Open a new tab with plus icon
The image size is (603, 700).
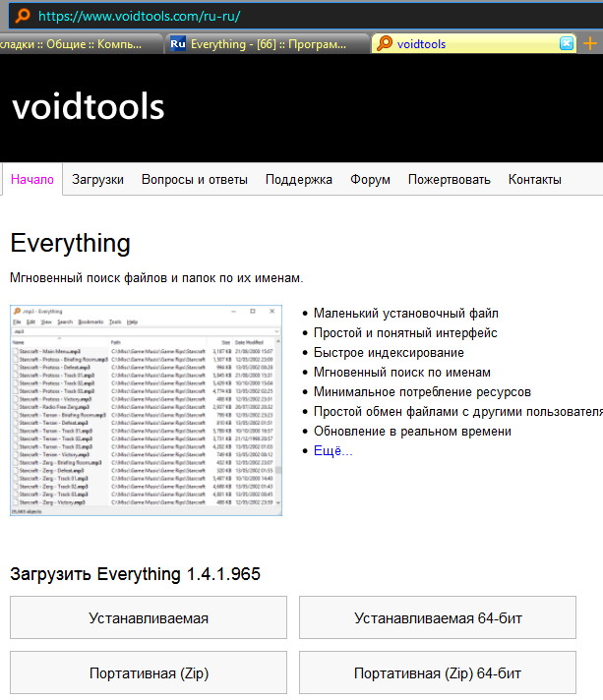[590, 43]
